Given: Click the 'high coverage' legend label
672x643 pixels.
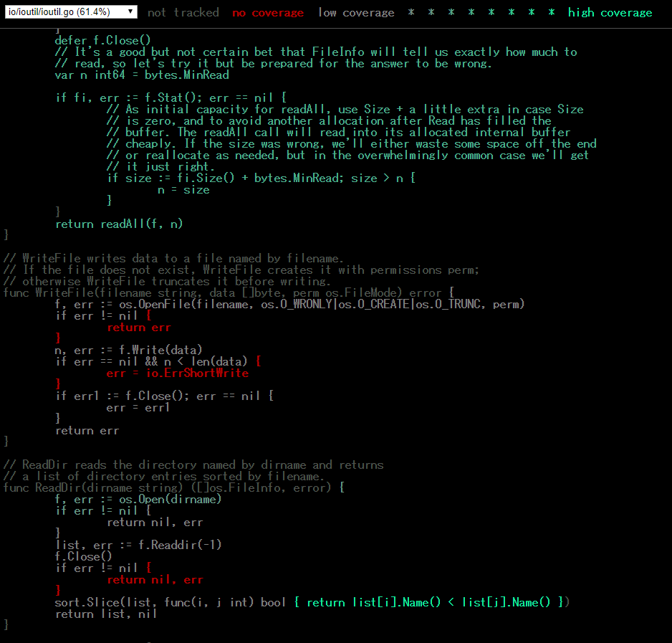Looking at the screenshot, I should (x=610, y=13).
